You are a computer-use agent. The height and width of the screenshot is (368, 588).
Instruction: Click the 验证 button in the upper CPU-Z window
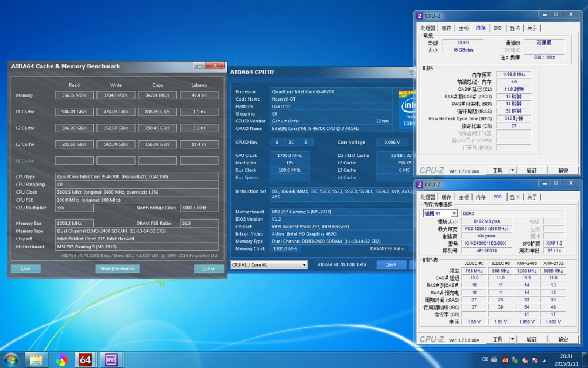532,170
